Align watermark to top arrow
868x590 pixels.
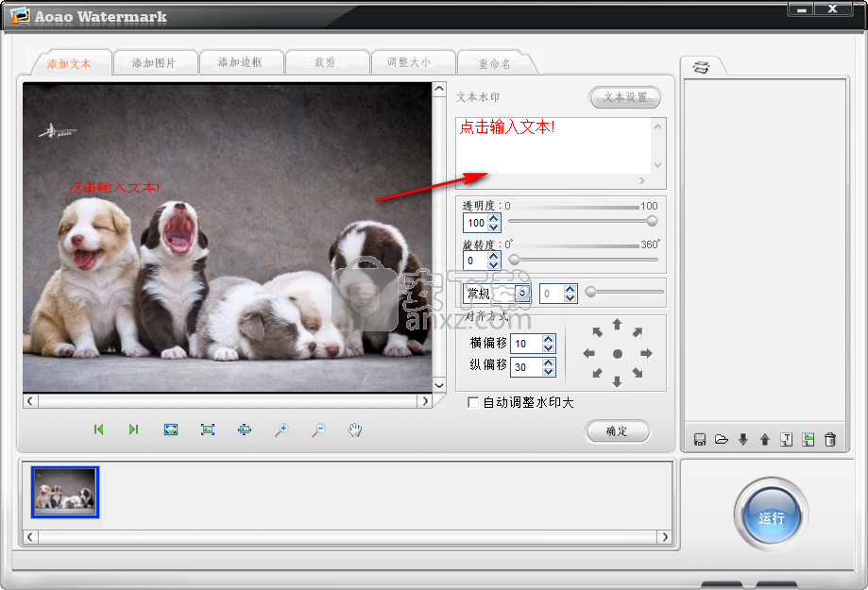click(x=617, y=325)
